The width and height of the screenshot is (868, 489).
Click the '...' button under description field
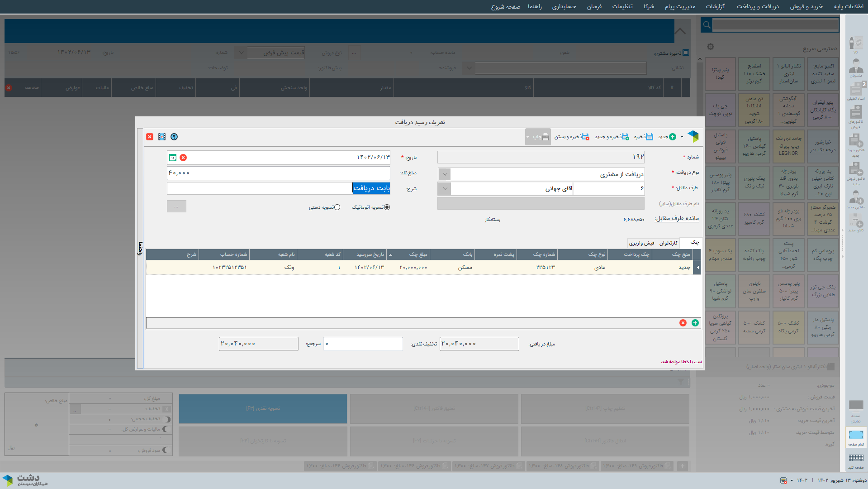[176, 206]
